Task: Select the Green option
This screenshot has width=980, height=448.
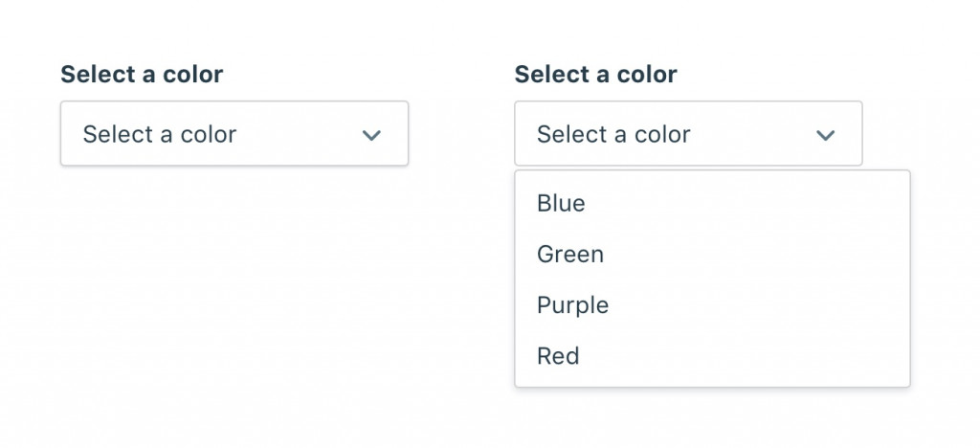Action: coord(570,255)
